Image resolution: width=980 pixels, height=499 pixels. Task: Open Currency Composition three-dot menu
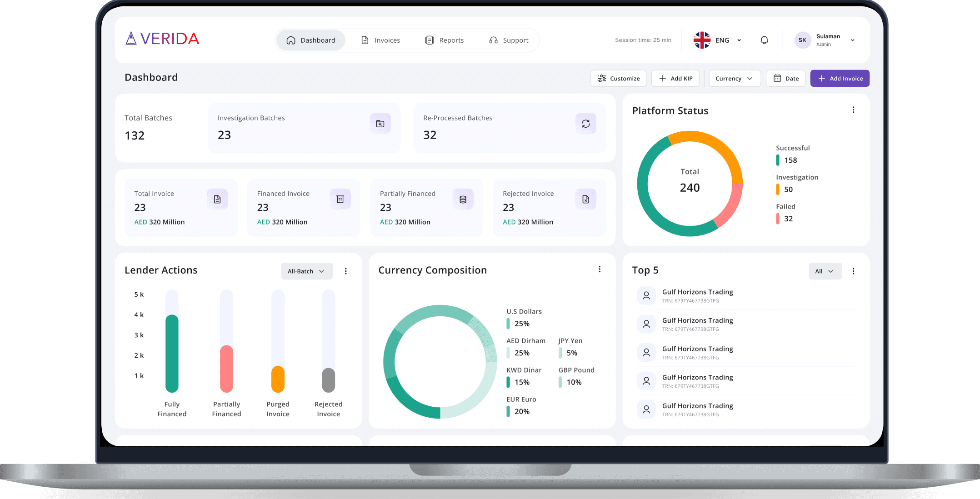[x=600, y=269]
